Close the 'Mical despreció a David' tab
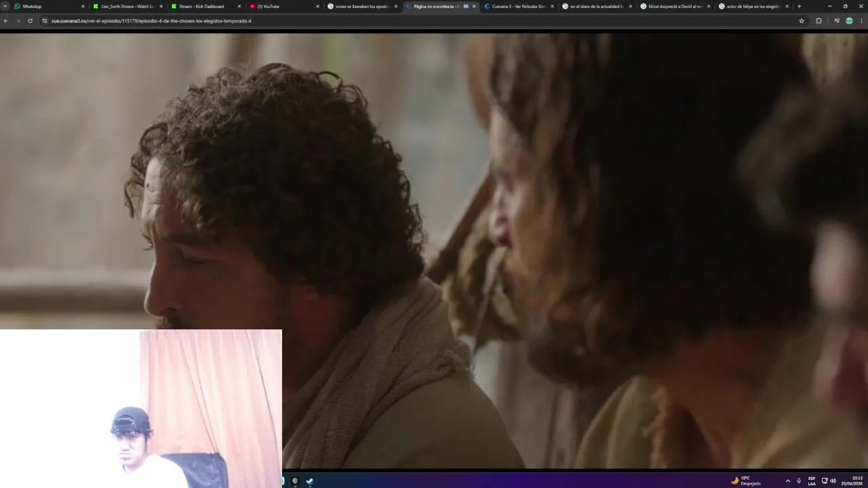 pos(709,6)
